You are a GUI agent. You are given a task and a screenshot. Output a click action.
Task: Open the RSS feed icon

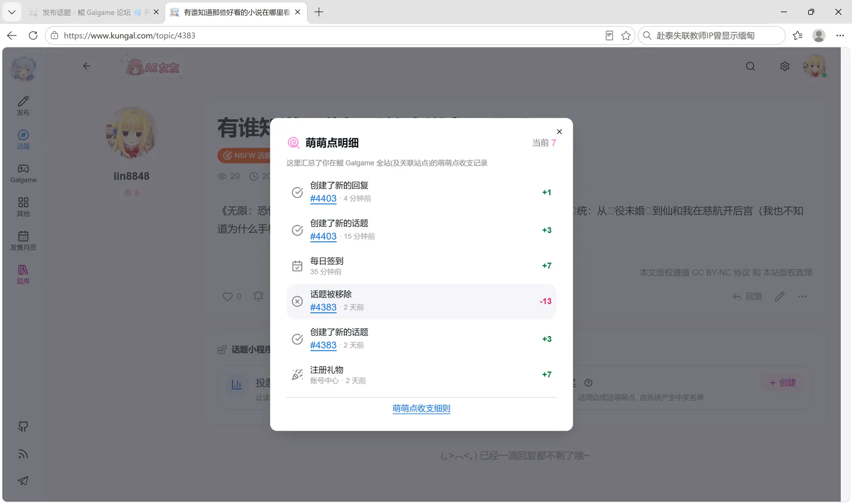coord(23,454)
